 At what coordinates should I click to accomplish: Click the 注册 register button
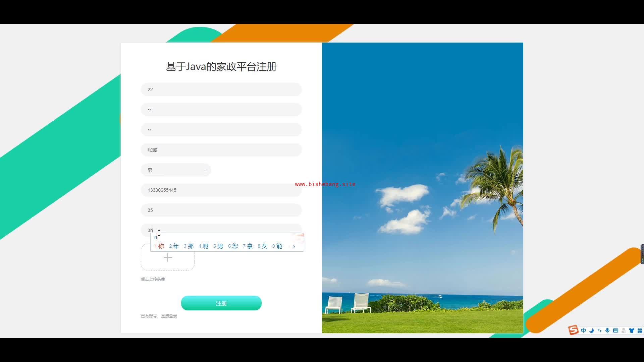[221, 303]
